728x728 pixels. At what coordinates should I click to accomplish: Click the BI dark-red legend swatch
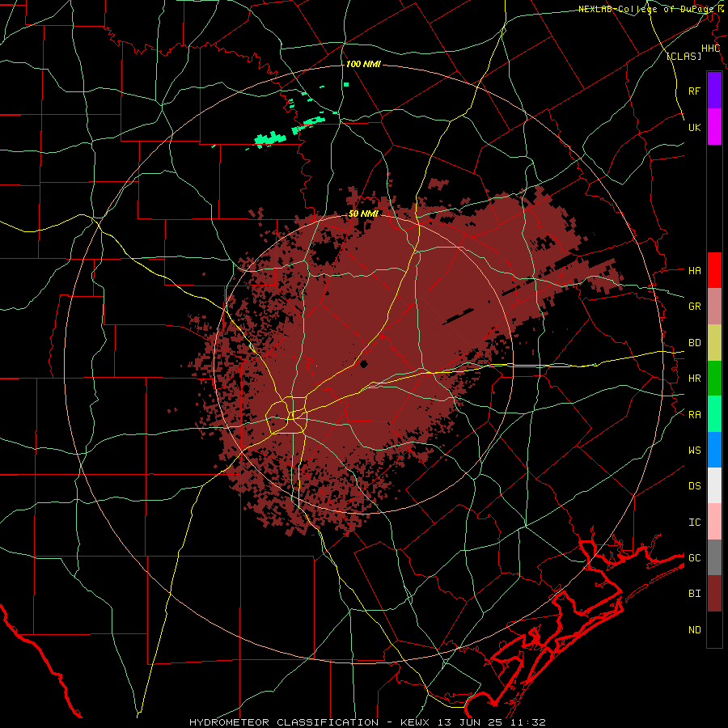[x=714, y=594]
